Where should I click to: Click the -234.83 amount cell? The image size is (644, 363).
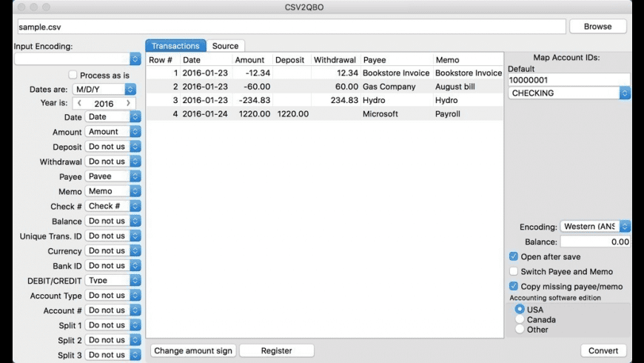[252, 100]
